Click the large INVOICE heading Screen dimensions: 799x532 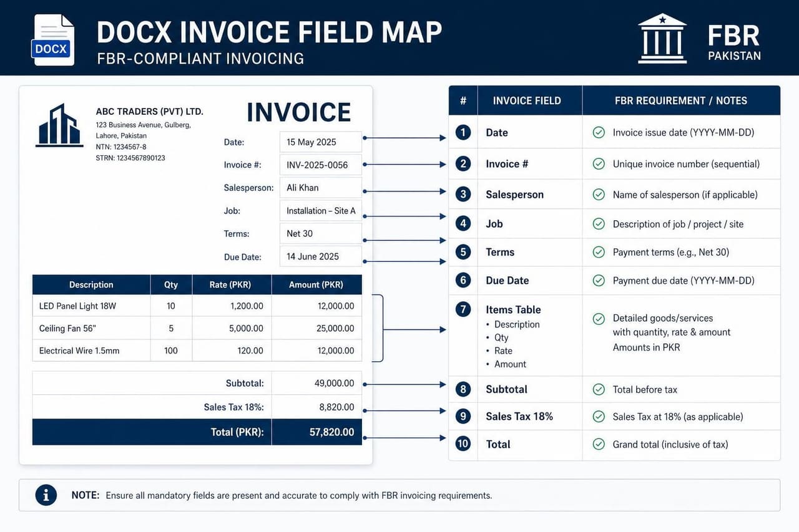click(299, 112)
